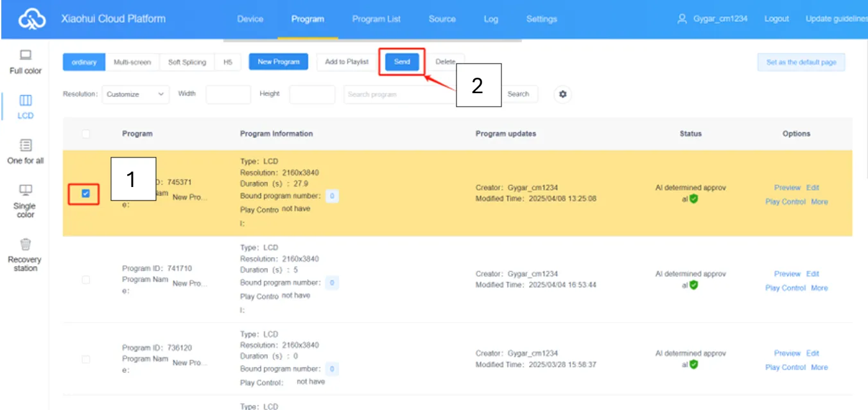Open More options for program 736120

pyautogui.click(x=819, y=368)
